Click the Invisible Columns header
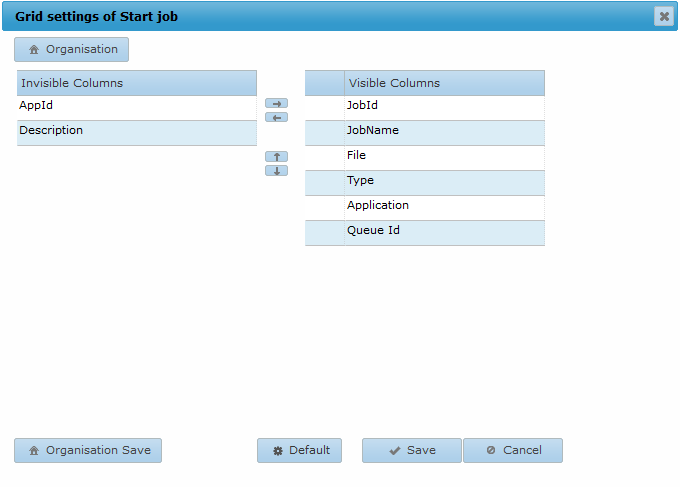This screenshot has height=487, width=680. (x=136, y=83)
